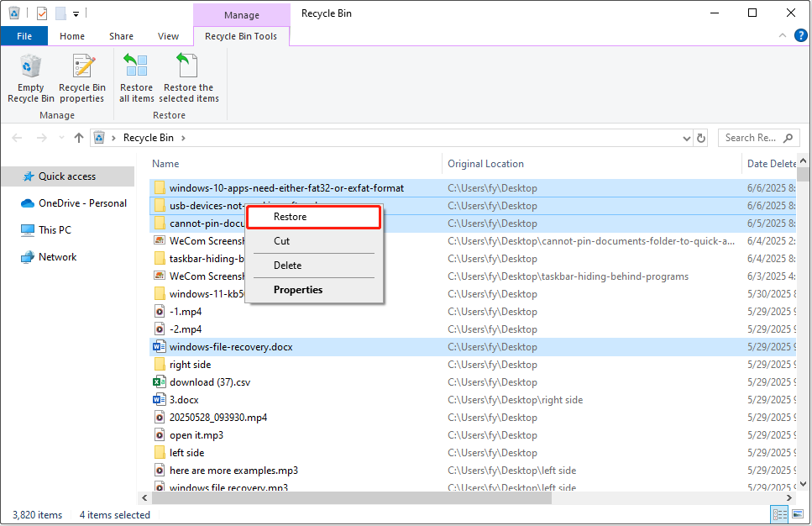This screenshot has height=526, width=812.
Task: Switch to the View tab
Action: 168,35
